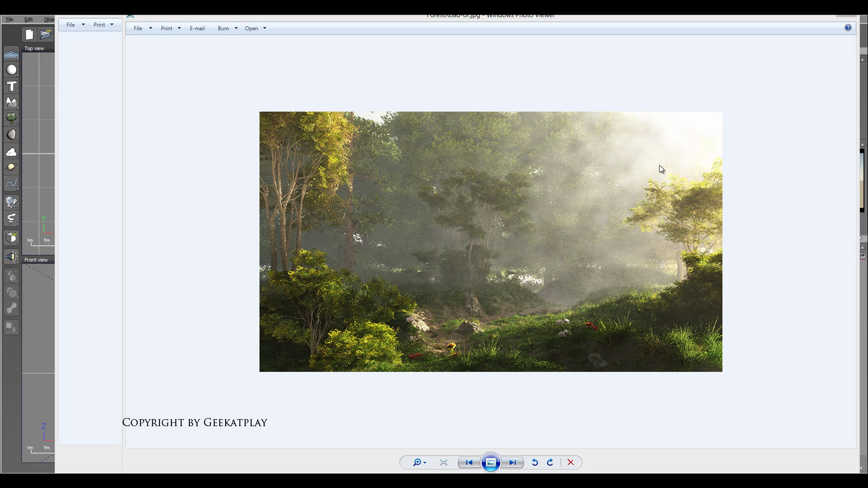Click the Top view panel title
The height and width of the screenshot is (488, 868).
34,48
